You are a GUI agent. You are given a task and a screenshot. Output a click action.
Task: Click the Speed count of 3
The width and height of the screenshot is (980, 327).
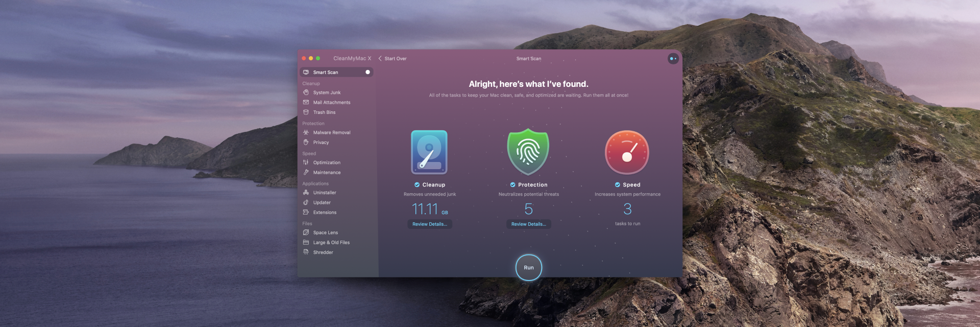click(x=628, y=209)
